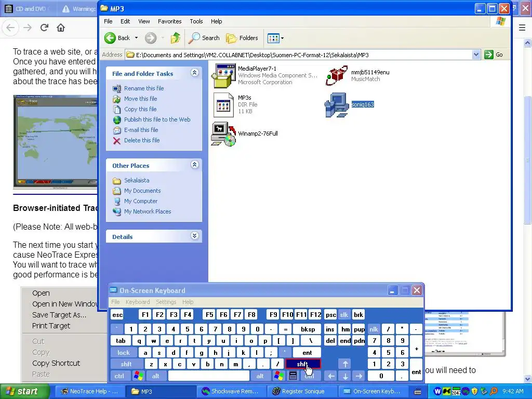Click Copy this file link
Image resolution: width=532 pixels, height=399 pixels.
pyautogui.click(x=140, y=109)
